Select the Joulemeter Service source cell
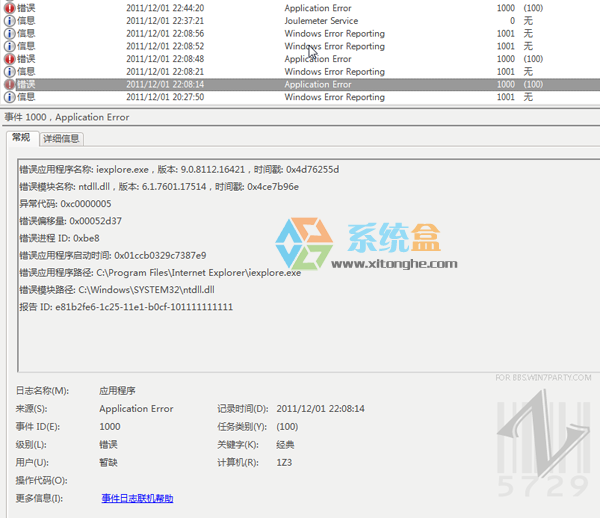The width and height of the screenshot is (600, 518). coord(321,21)
